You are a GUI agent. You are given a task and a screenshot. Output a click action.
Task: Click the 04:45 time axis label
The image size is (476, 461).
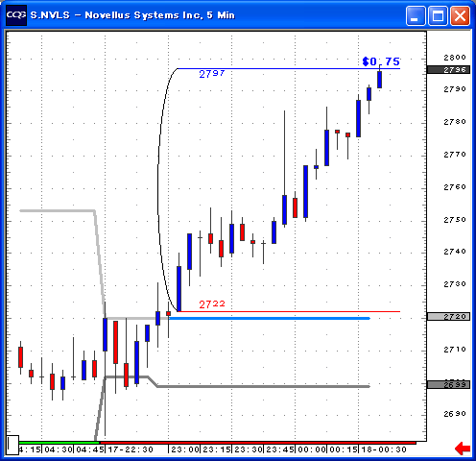point(90,449)
